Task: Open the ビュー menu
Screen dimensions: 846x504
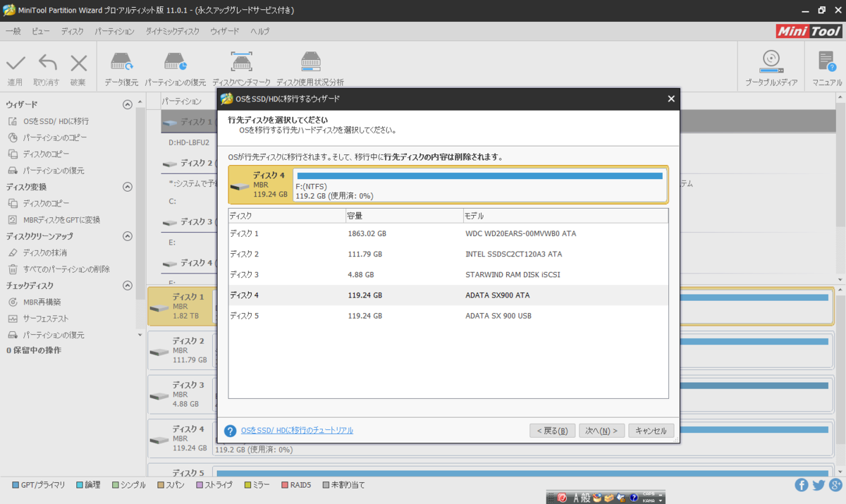Action: (x=41, y=32)
